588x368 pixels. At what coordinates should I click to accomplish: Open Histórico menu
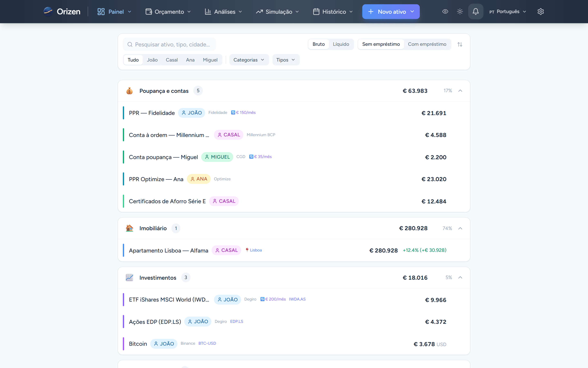click(x=333, y=12)
